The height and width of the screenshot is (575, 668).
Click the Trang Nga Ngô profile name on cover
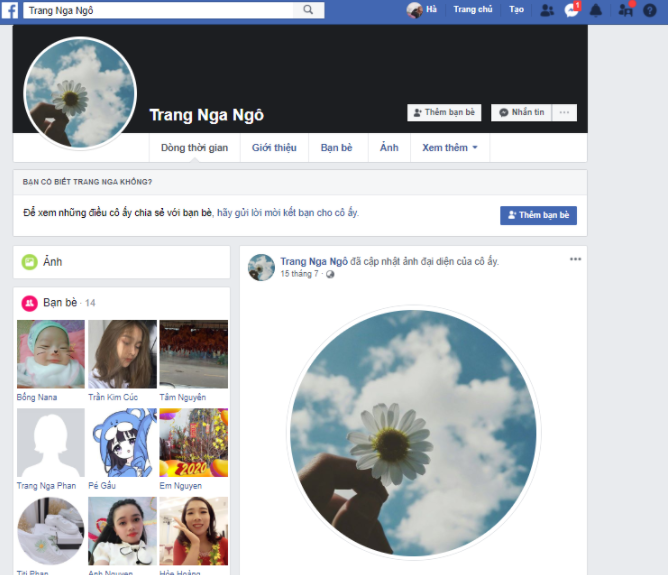coord(207,115)
